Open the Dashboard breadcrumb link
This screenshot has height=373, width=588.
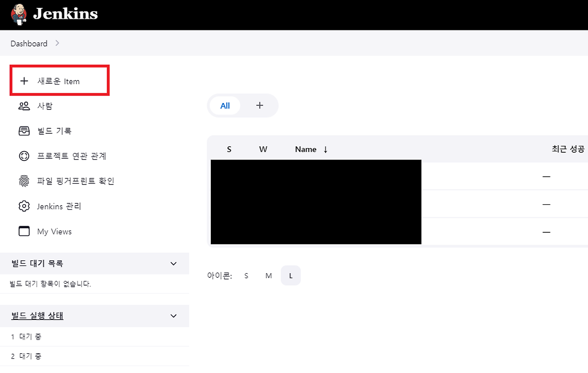pos(28,43)
